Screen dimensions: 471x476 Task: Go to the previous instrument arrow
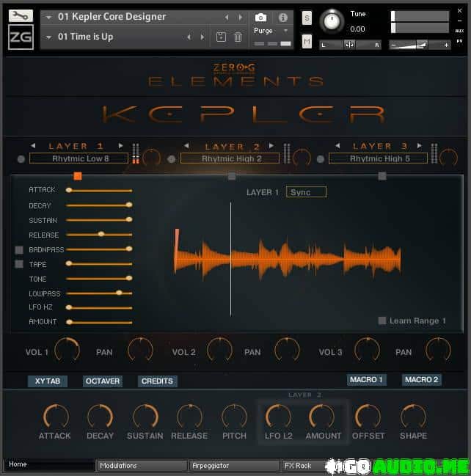pyautogui.click(x=227, y=18)
